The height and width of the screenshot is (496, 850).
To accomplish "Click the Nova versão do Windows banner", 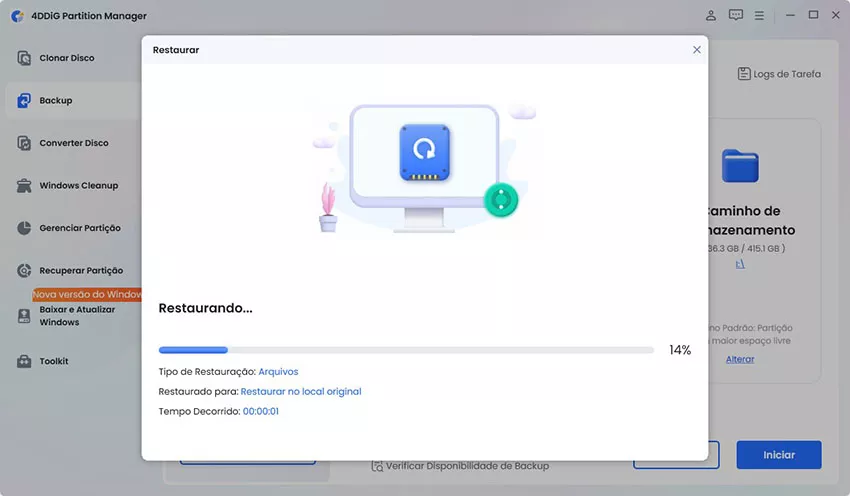I will coord(87,294).
